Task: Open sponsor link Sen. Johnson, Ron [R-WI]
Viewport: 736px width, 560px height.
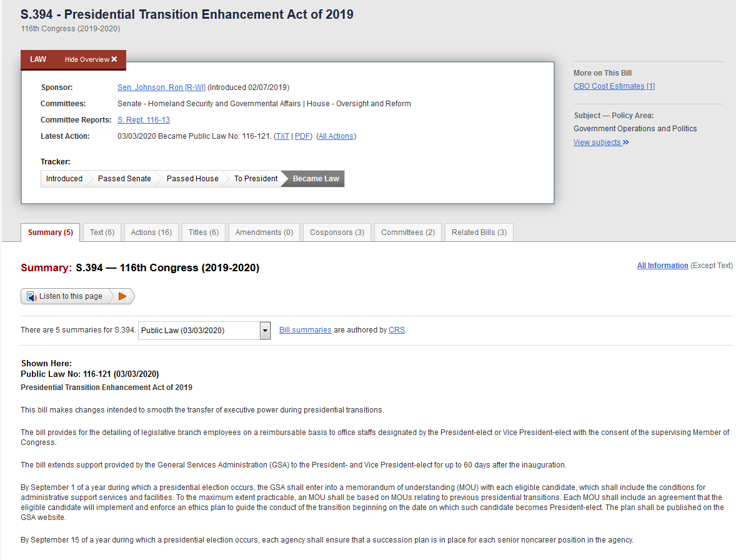Action: point(161,87)
